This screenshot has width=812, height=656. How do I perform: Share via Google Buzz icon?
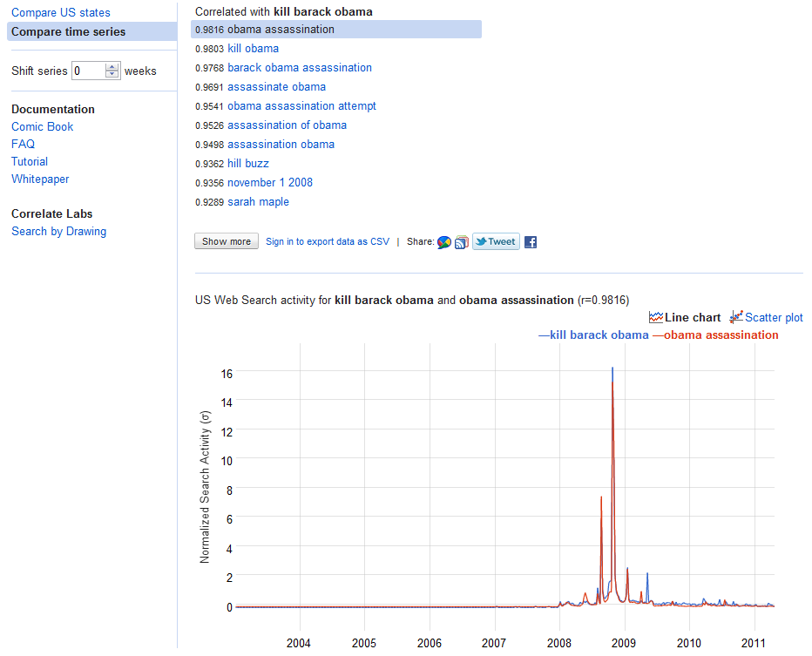point(444,242)
